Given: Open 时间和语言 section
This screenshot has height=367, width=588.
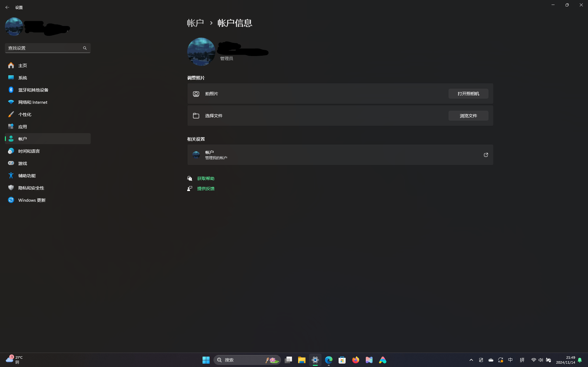Looking at the screenshot, I should (48, 151).
